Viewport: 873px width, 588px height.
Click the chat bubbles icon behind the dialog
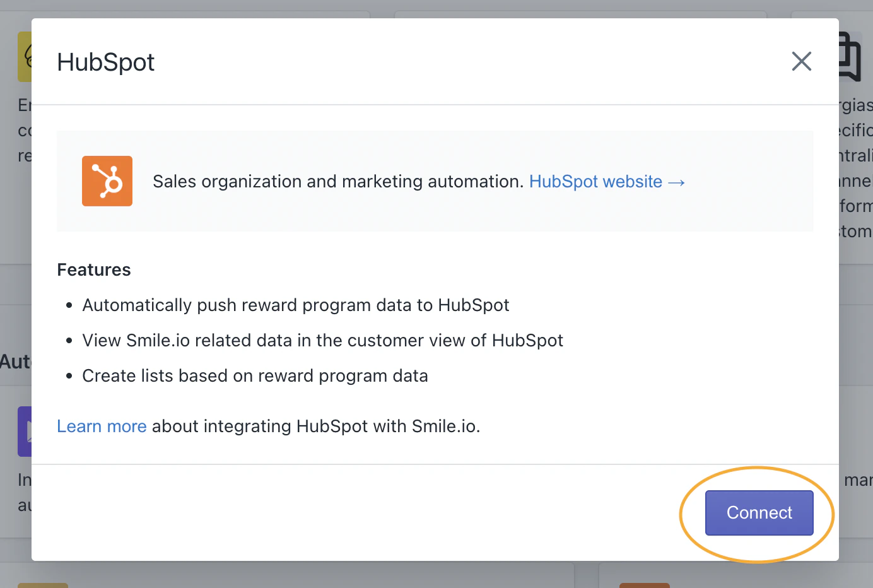click(850, 57)
